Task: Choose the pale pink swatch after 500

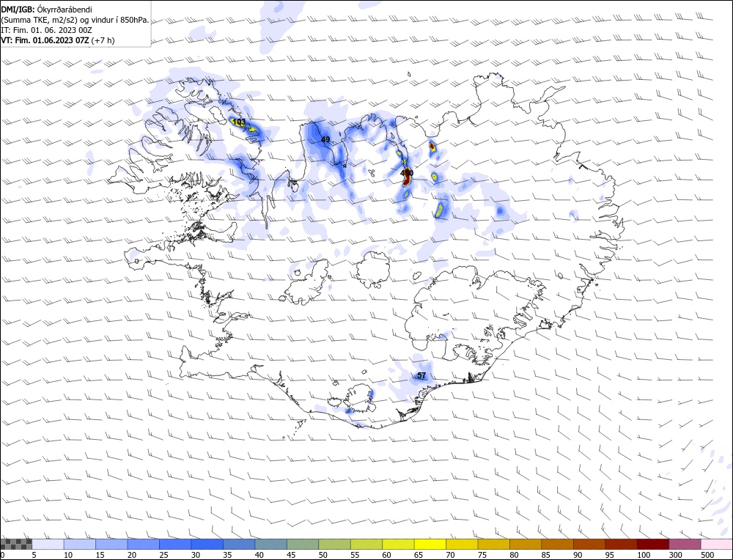Action: [x=716, y=544]
